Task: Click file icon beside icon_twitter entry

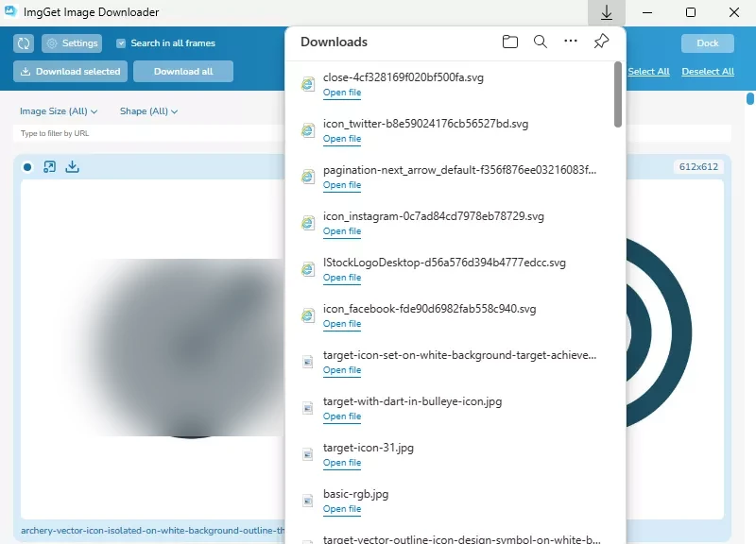Action: point(308,130)
